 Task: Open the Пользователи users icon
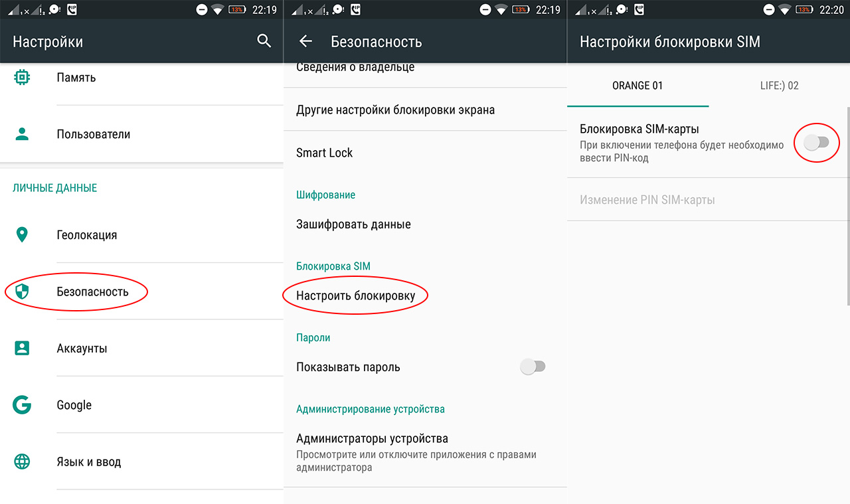click(22, 133)
